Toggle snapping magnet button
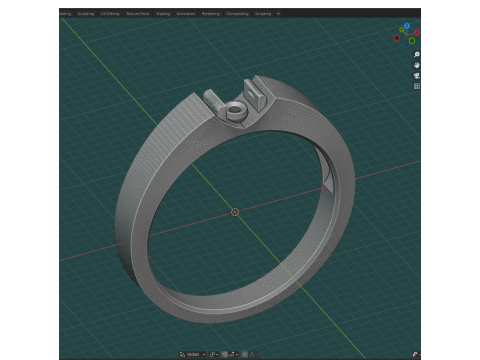The height and width of the screenshot is (360, 480). 225,354
